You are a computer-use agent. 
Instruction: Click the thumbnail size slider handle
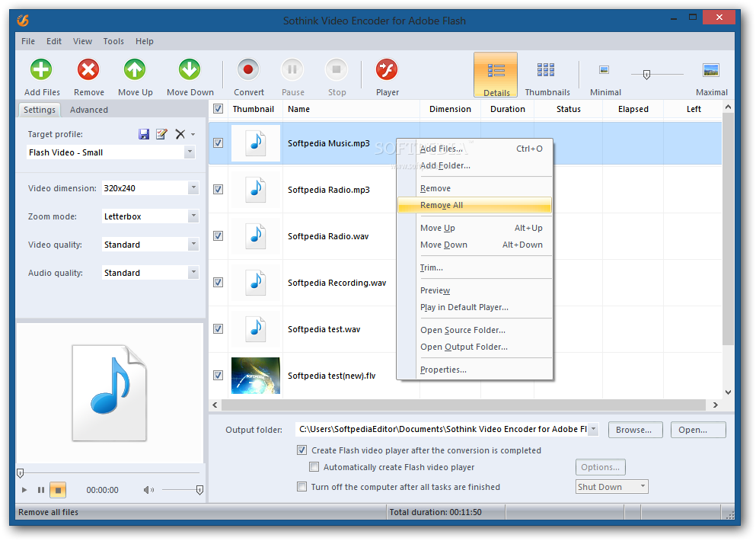[x=646, y=75]
